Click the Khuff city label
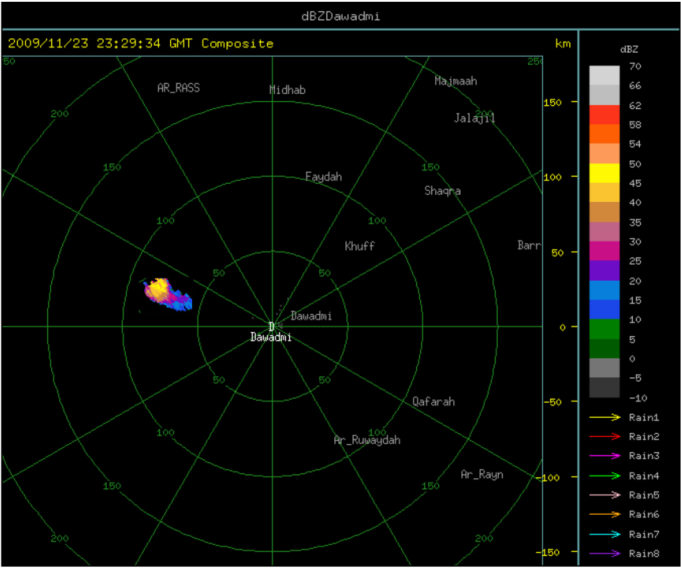This screenshot has height=568, width=681. click(x=360, y=246)
